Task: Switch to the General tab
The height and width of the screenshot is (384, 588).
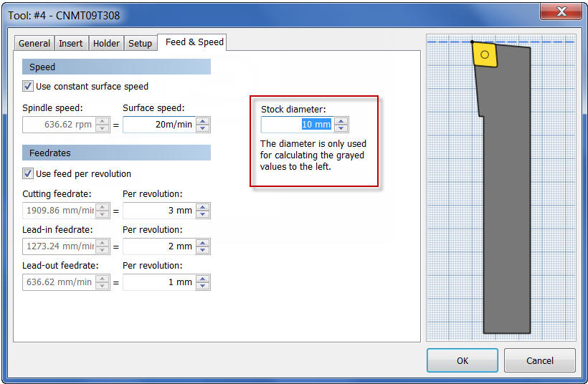Action: pos(34,44)
